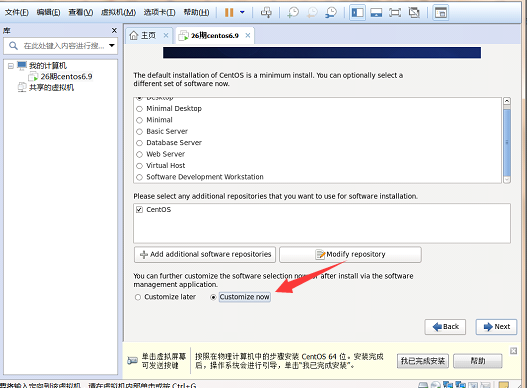Select the Basic Server radio button
527x388 pixels.
point(139,132)
